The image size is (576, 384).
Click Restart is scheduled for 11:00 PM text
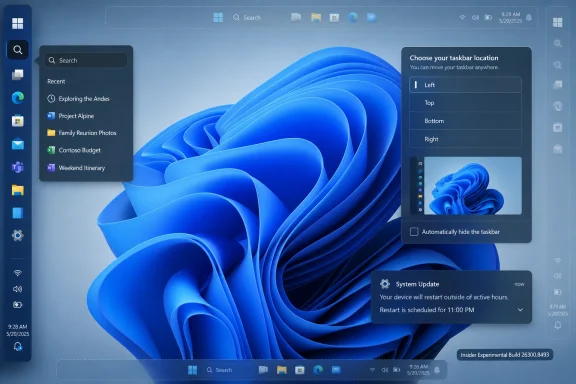[x=427, y=310]
